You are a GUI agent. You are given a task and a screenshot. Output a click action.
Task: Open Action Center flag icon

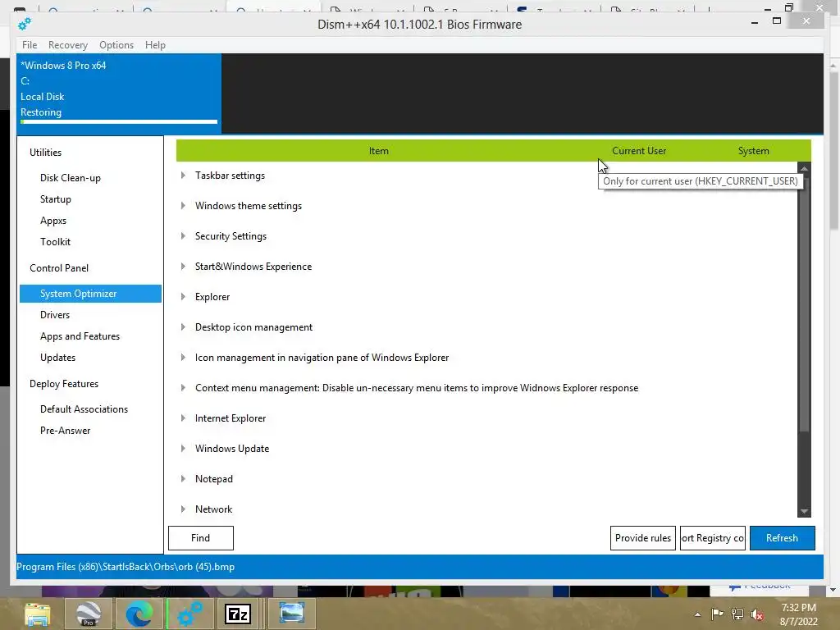(717, 614)
